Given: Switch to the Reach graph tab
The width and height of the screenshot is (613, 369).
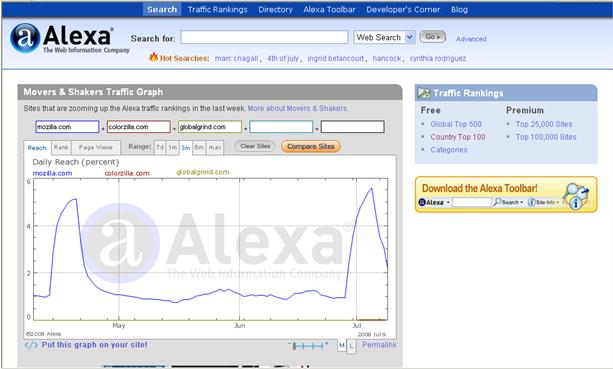Looking at the screenshot, I should point(37,148).
